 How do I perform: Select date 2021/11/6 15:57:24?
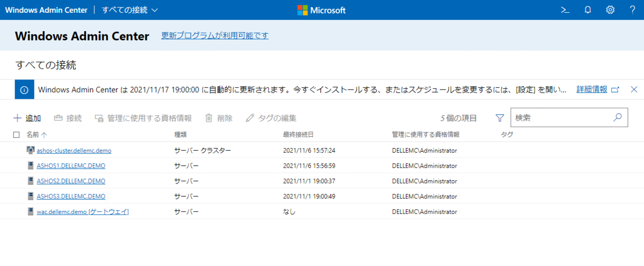309,151
